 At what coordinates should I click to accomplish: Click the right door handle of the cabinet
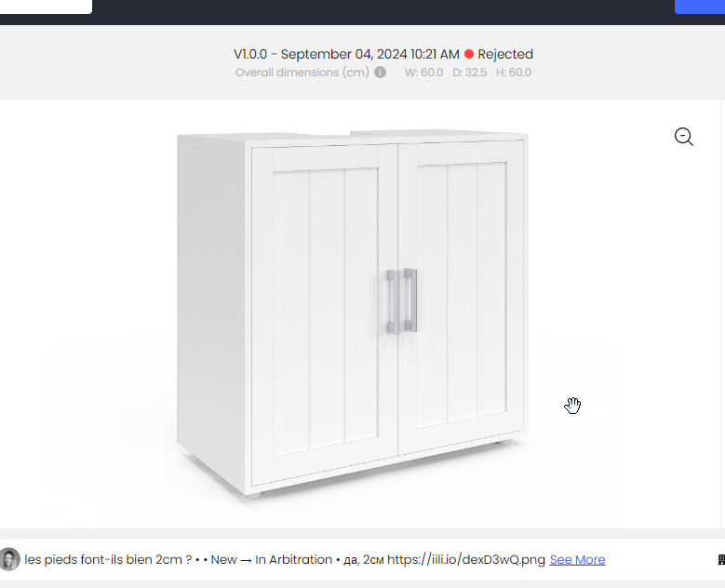click(x=410, y=300)
